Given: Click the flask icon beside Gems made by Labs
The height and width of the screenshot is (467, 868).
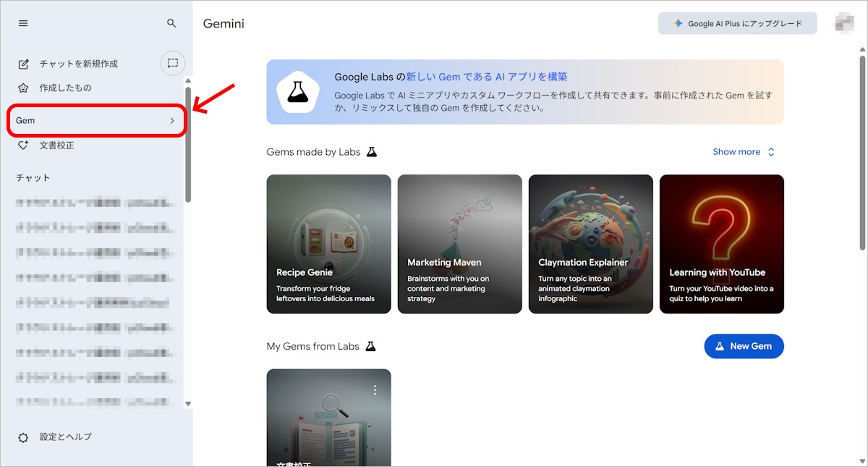Looking at the screenshot, I should coord(371,151).
